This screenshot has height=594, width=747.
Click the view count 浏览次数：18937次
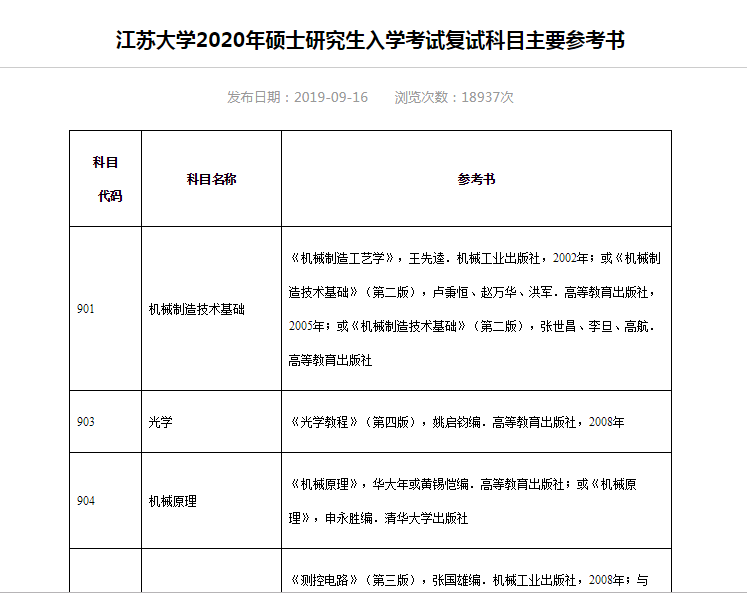click(454, 97)
